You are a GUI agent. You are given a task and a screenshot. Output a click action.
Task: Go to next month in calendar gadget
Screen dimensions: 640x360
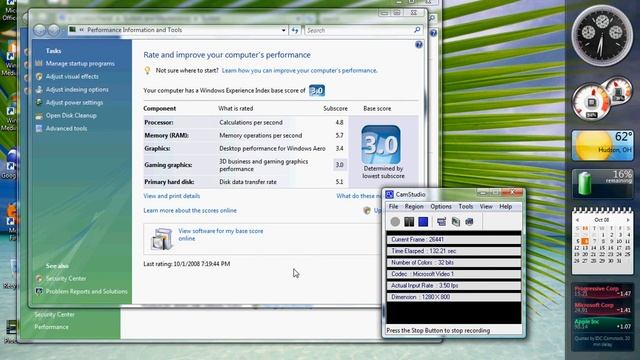pyautogui.click(x=628, y=220)
